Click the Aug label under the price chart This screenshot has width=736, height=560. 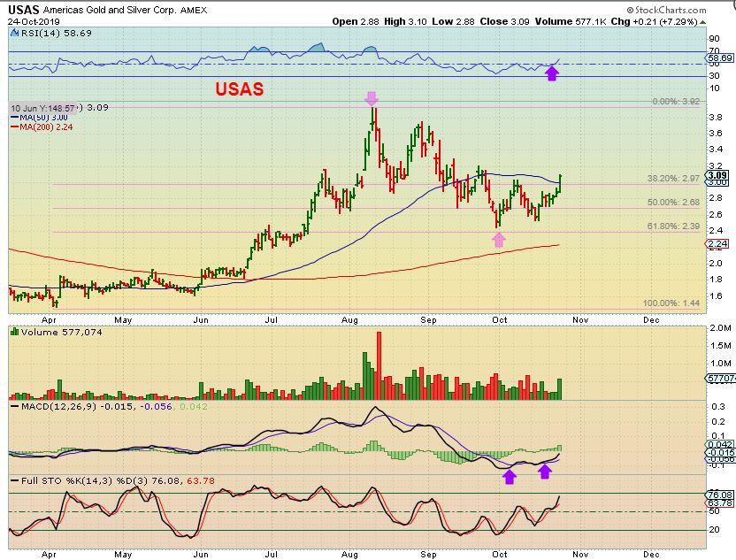[x=349, y=320]
